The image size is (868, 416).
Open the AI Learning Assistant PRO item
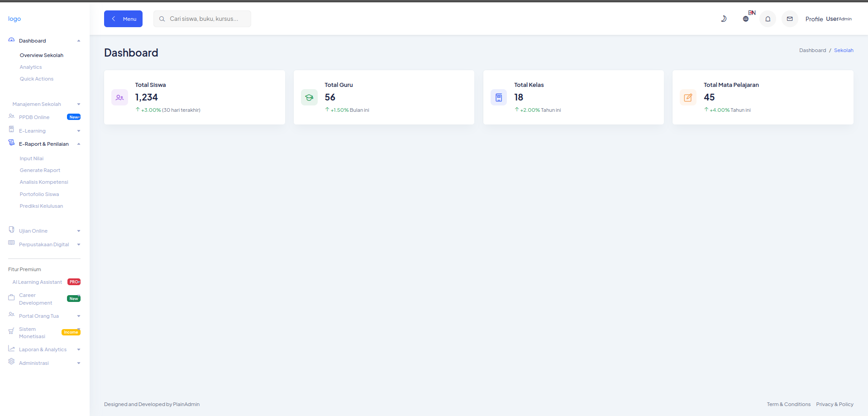point(38,282)
